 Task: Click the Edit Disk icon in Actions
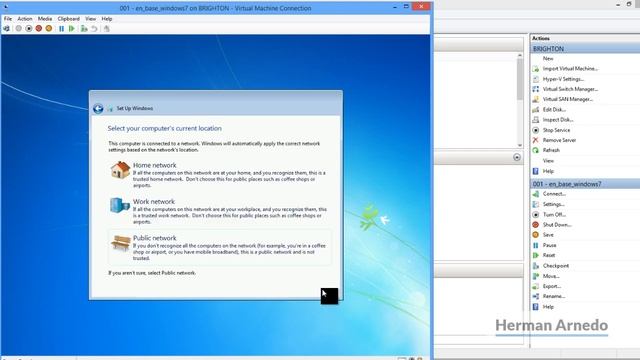click(536, 109)
